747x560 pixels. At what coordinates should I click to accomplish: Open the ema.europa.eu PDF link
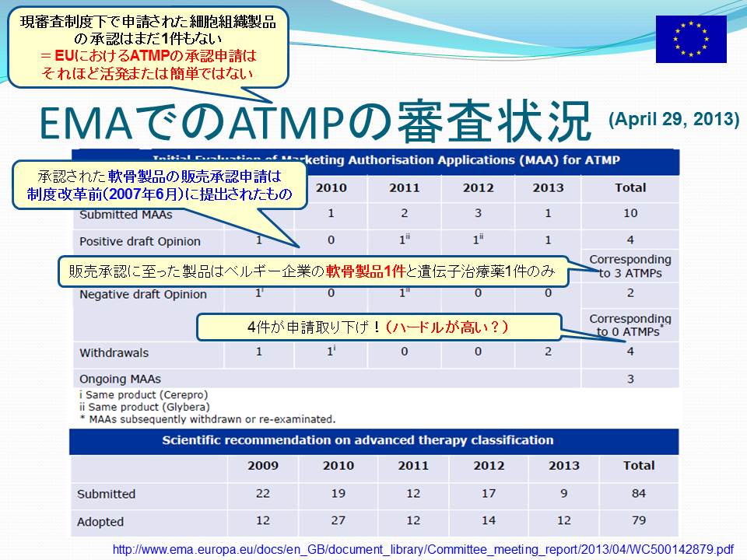423,549
